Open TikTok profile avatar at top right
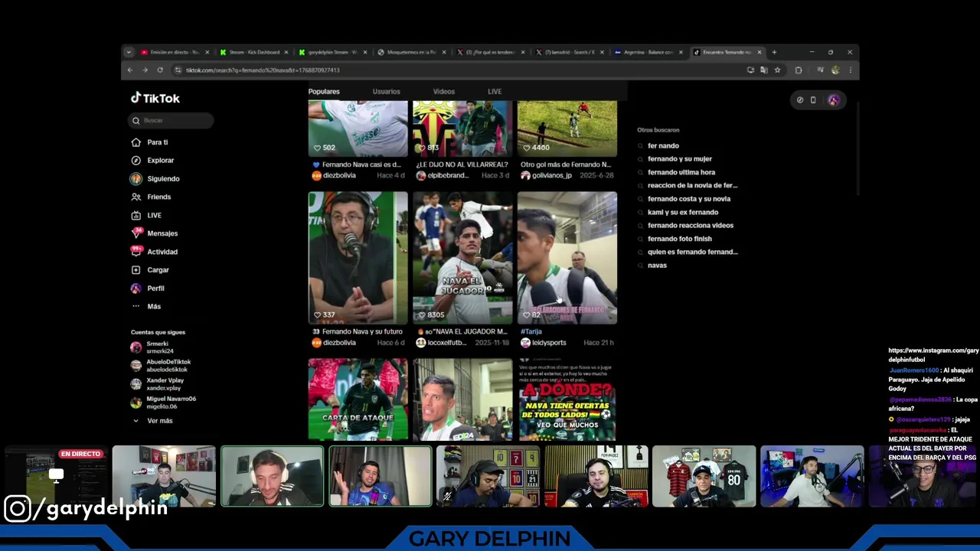The image size is (980, 551). coord(834,100)
